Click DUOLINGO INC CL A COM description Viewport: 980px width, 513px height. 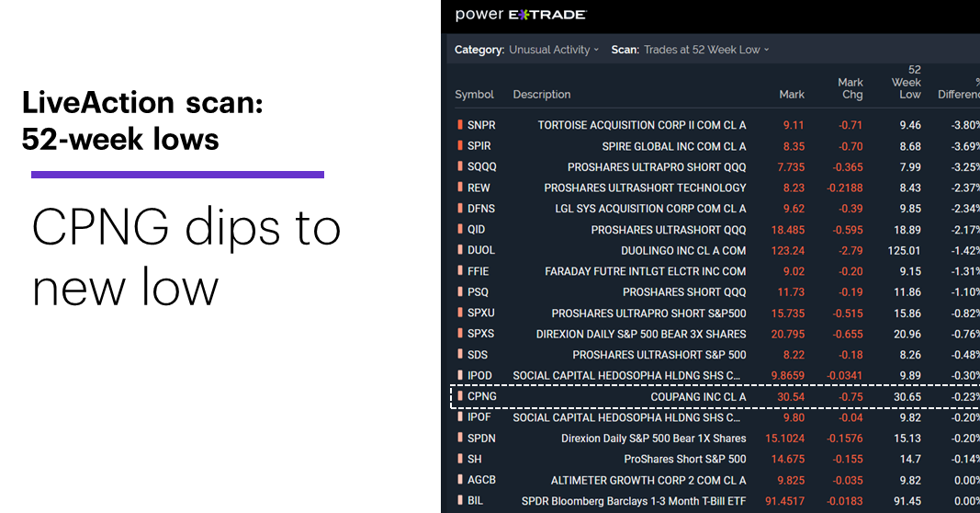[x=683, y=250]
